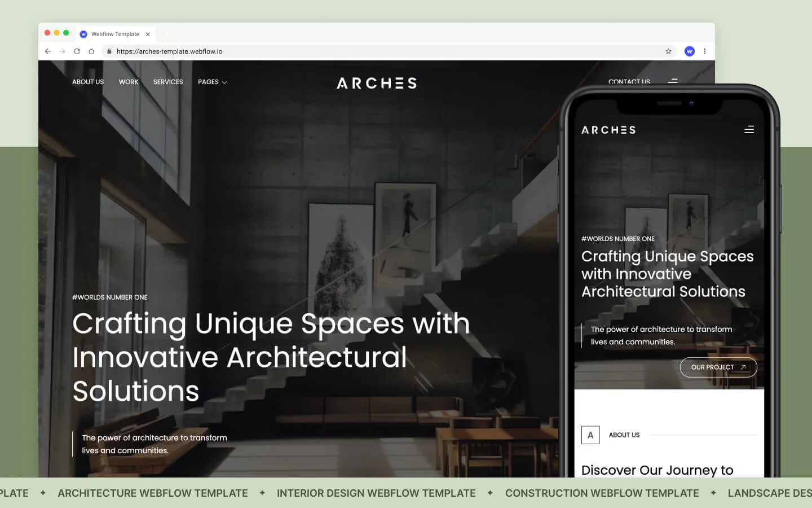
Task: Open the Webflow profile avatar icon
Action: 689,51
